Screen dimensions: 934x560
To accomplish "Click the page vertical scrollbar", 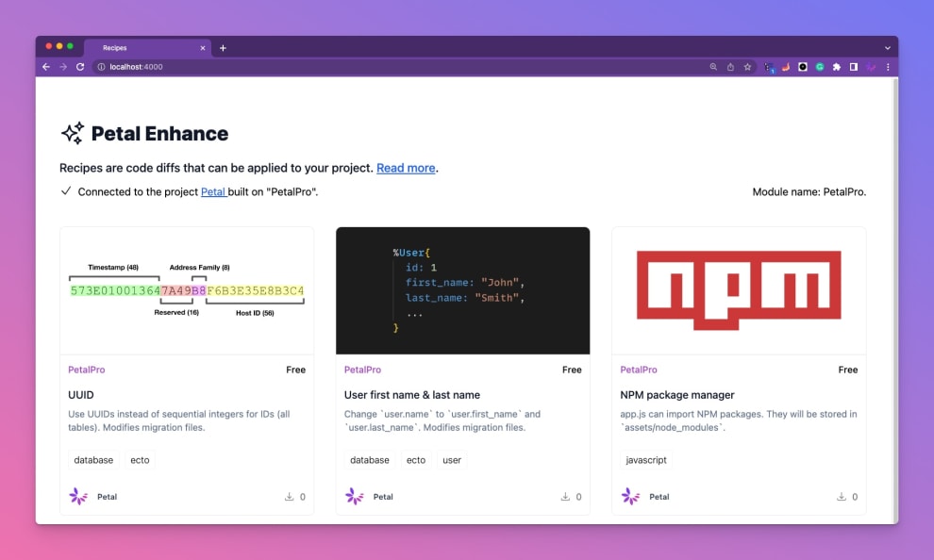I will (894, 301).
